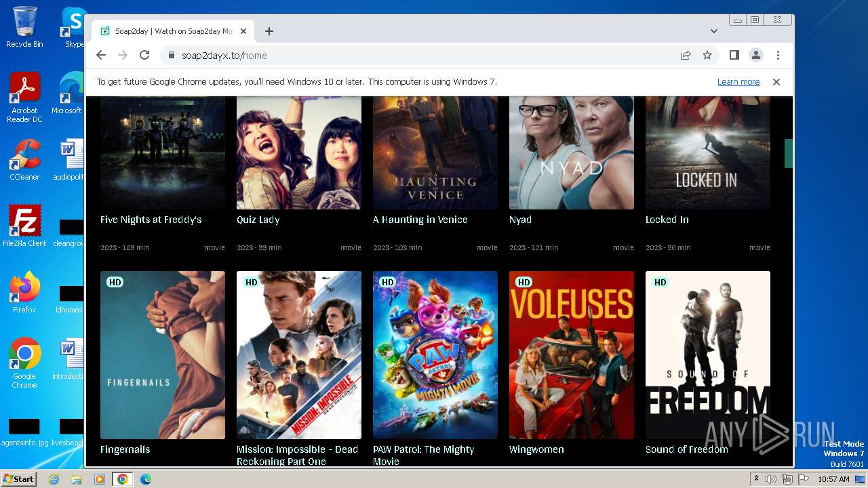This screenshot has width=868, height=488.
Task: Click the address bar URL field
Action: [420, 56]
